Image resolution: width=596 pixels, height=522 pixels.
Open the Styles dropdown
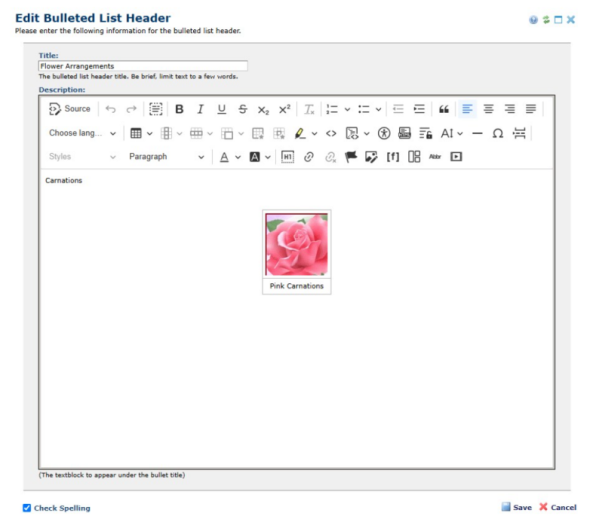(x=82, y=157)
